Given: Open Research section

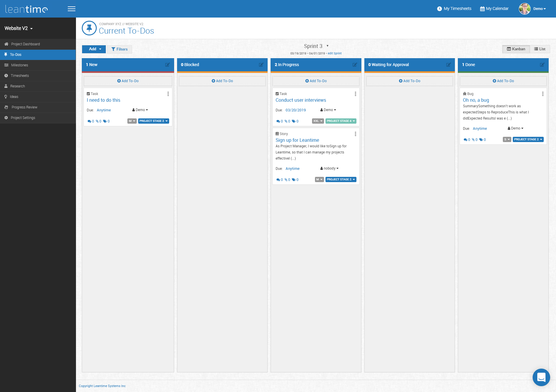Looking at the screenshot, I should pos(38,86).
